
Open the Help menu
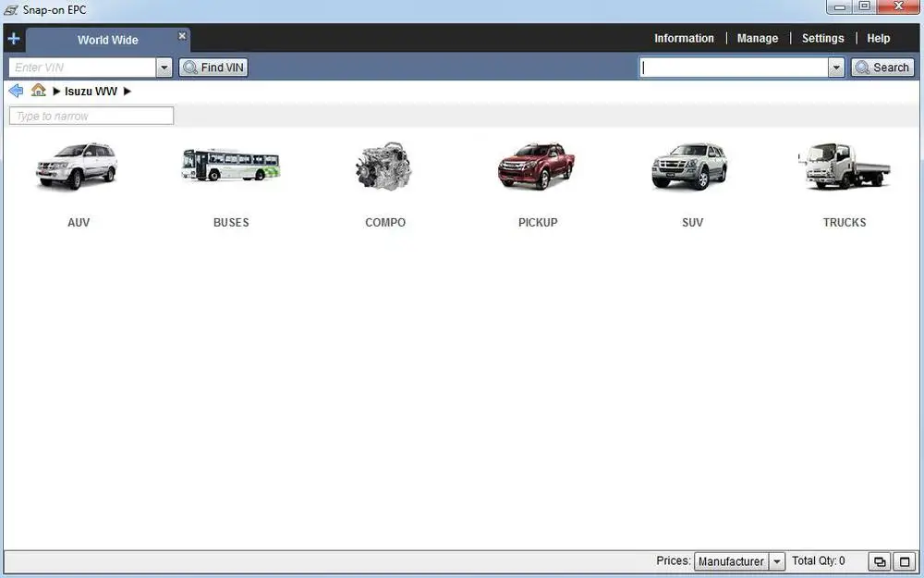878,38
